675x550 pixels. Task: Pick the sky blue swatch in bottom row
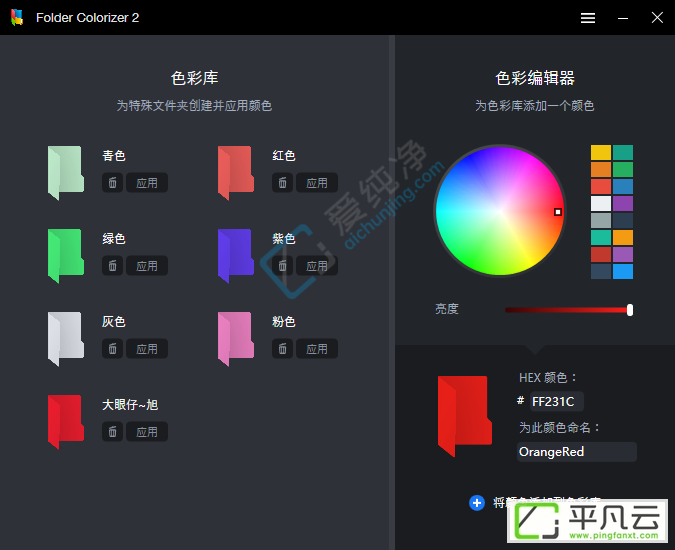(622, 271)
